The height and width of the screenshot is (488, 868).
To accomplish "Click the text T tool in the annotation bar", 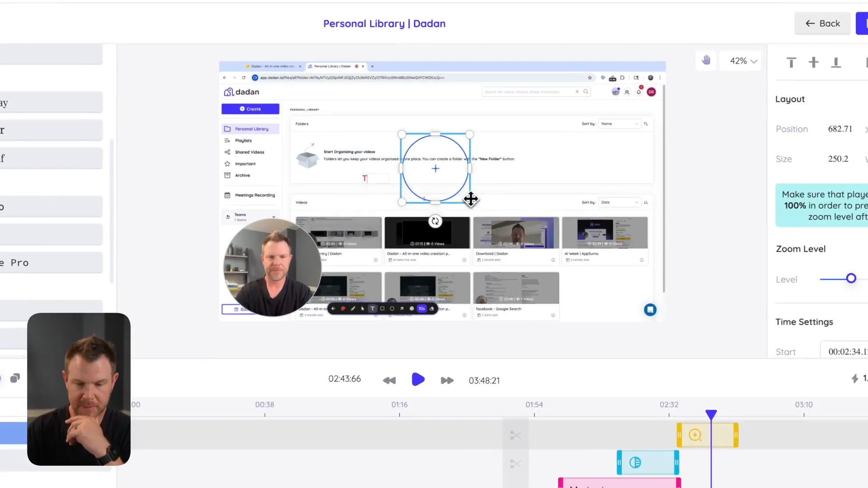I will coord(373,309).
